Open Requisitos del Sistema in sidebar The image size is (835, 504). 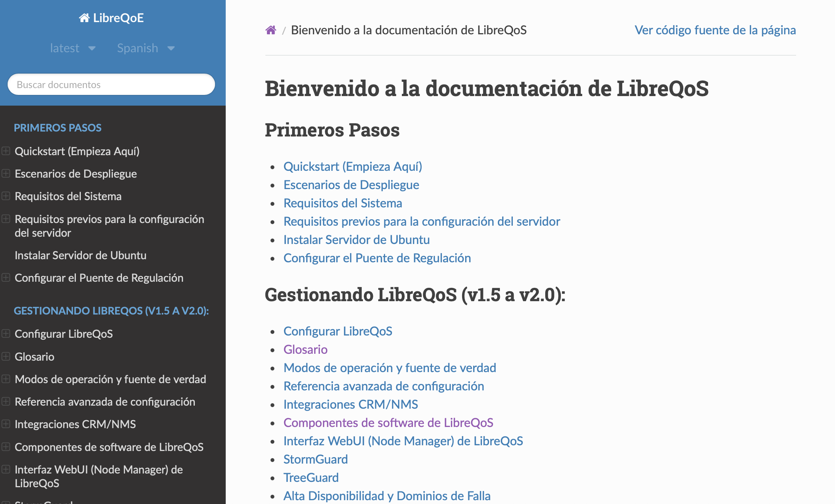click(x=68, y=196)
